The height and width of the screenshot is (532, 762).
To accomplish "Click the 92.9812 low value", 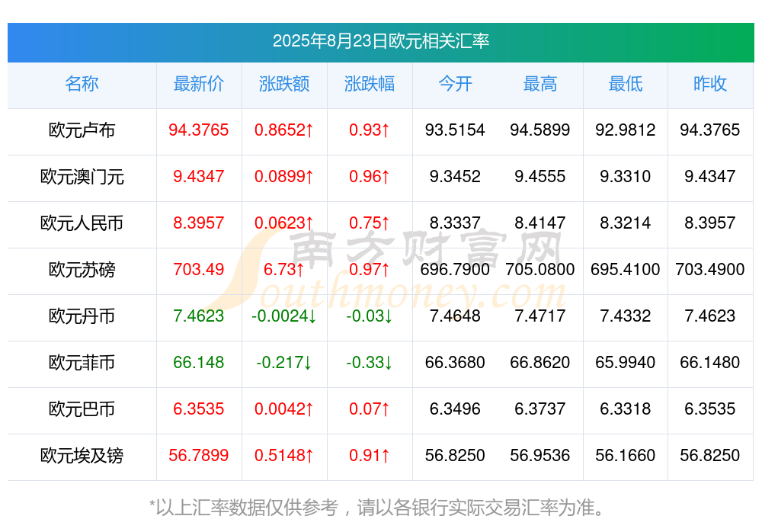I will [x=626, y=130].
